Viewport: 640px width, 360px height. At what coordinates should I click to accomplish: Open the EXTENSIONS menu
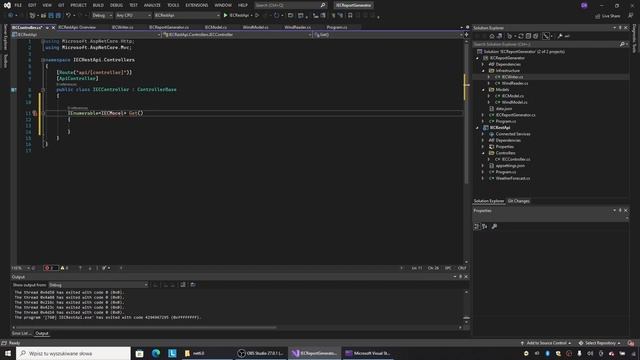(x=197, y=5)
